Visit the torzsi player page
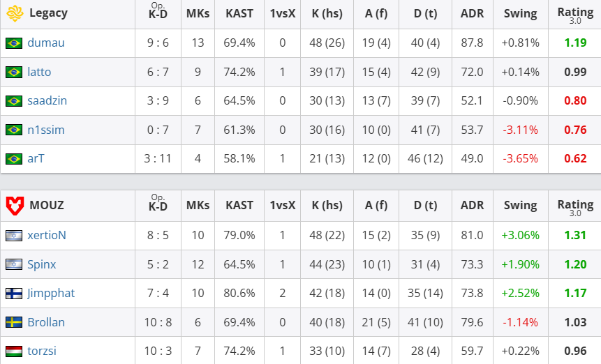 [x=42, y=351]
